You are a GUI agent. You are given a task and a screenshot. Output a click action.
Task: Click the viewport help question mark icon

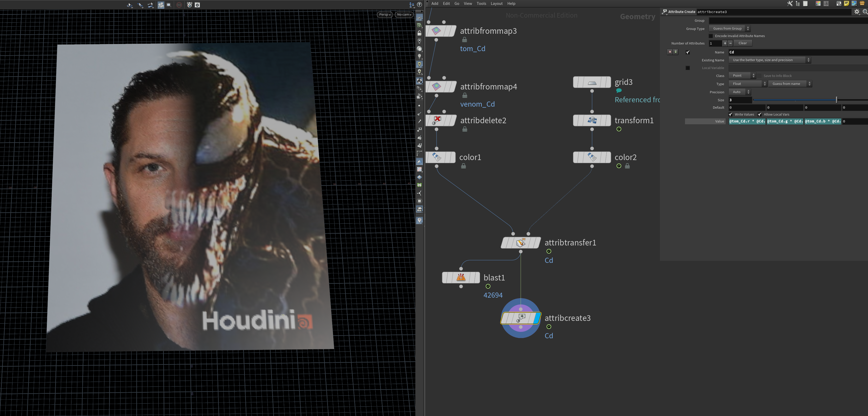click(419, 4)
